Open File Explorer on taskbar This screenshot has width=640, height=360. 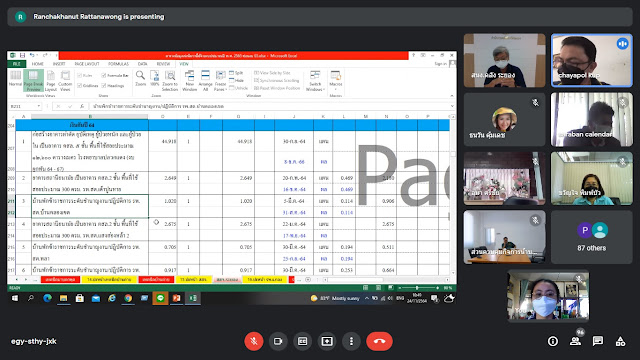(63, 298)
